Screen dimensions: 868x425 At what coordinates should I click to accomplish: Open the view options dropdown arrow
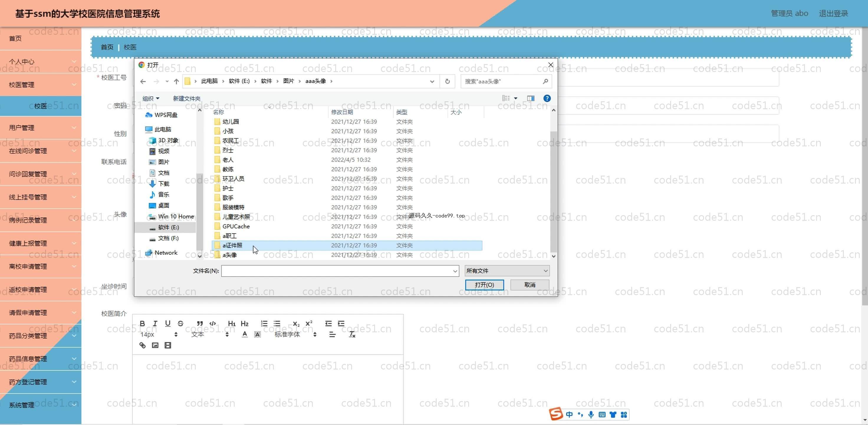click(516, 98)
